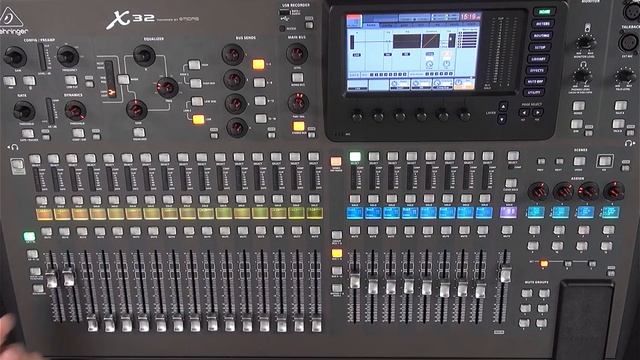This screenshot has width=640, height=360.
Task: Click the Monitor Level knob
Action: tap(586, 42)
